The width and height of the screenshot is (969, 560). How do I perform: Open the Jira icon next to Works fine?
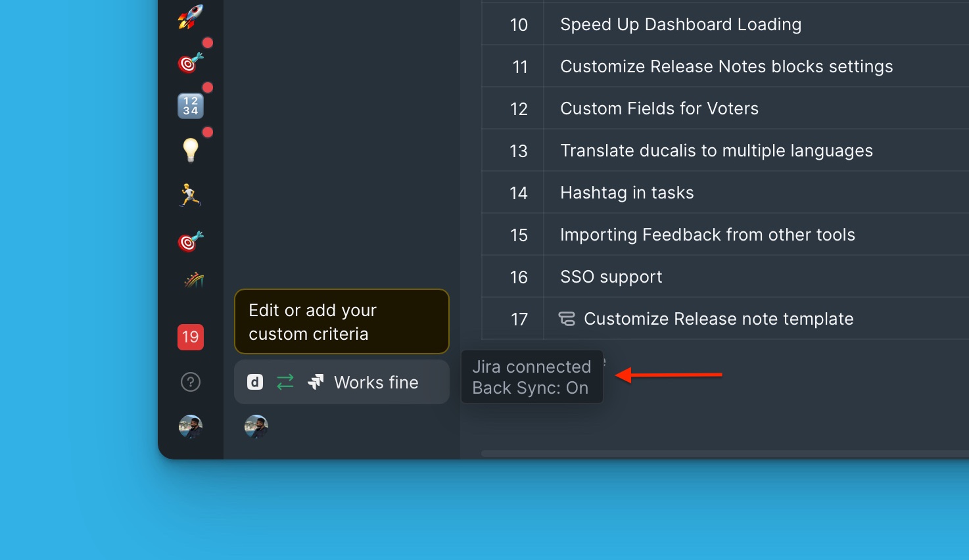[316, 381]
